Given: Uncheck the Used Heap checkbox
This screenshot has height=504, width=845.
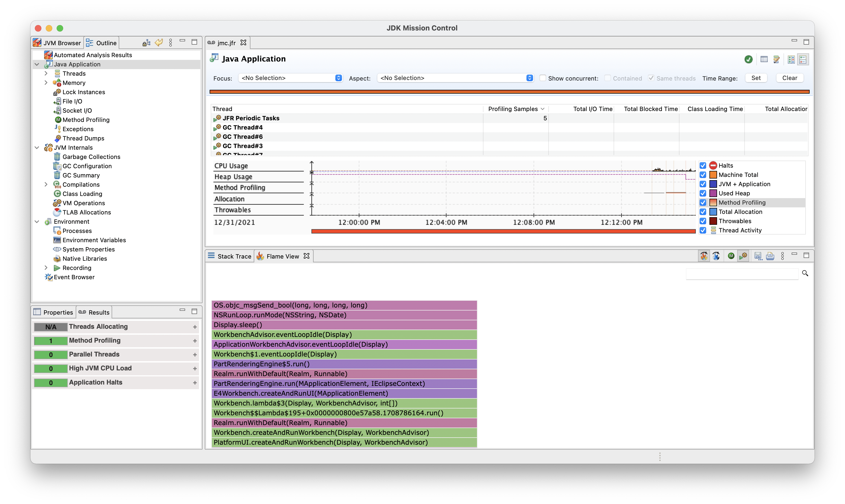Looking at the screenshot, I should point(703,193).
